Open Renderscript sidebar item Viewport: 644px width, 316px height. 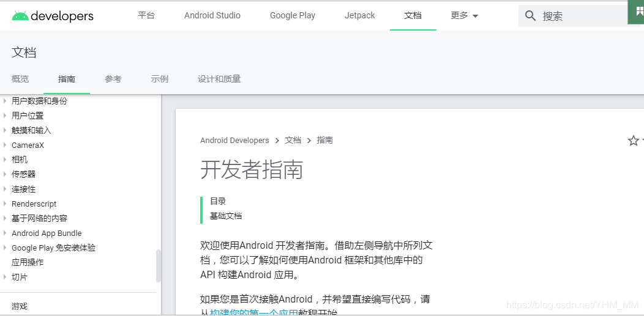pos(34,204)
